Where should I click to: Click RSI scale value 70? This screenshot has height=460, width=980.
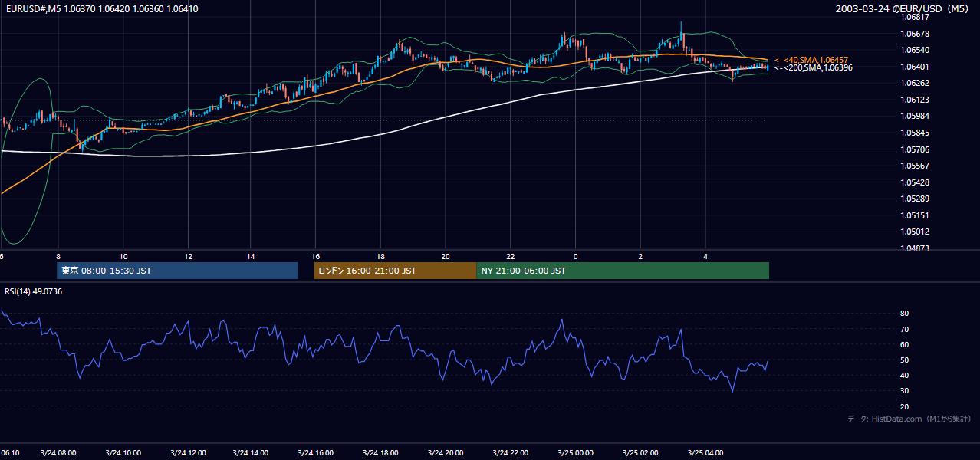tap(905, 329)
